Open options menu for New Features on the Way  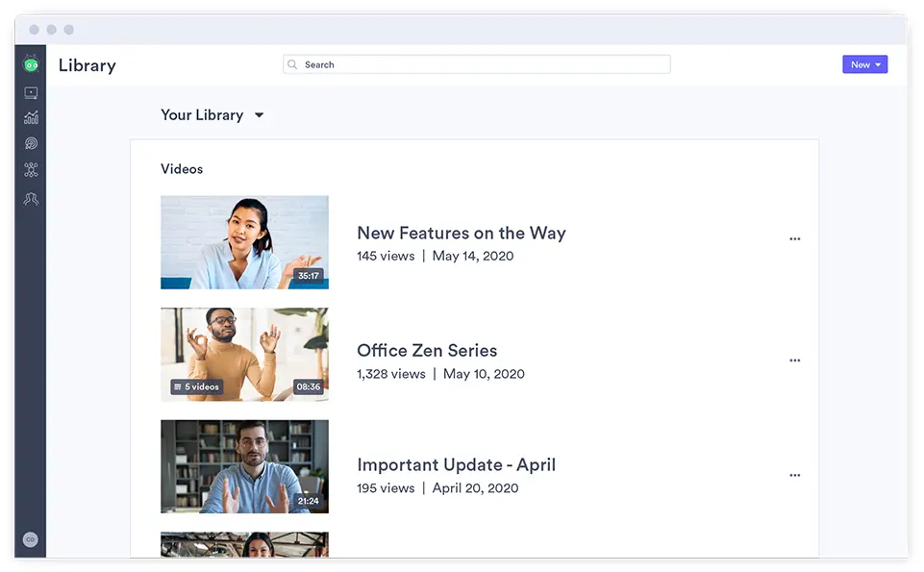[794, 239]
